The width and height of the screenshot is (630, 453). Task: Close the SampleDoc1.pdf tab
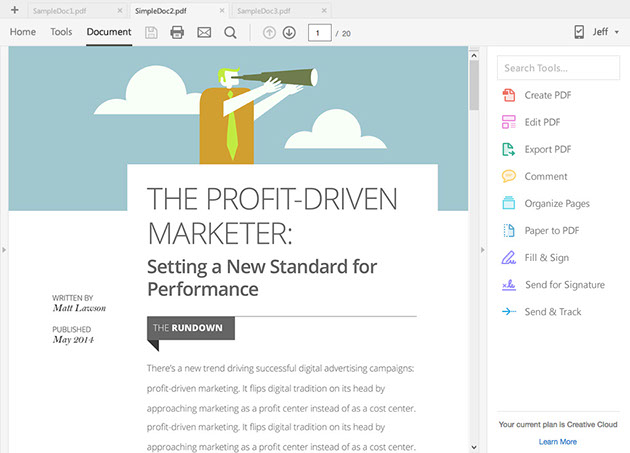(120, 9)
